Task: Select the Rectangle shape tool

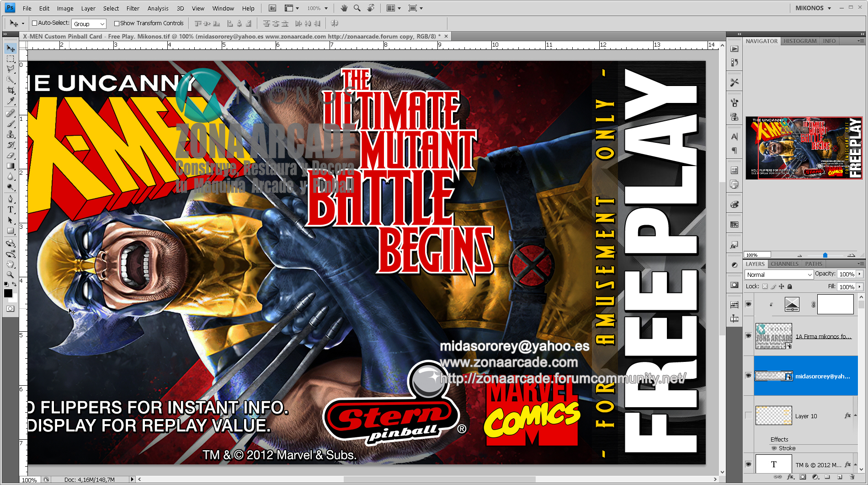Action: click(11, 231)
